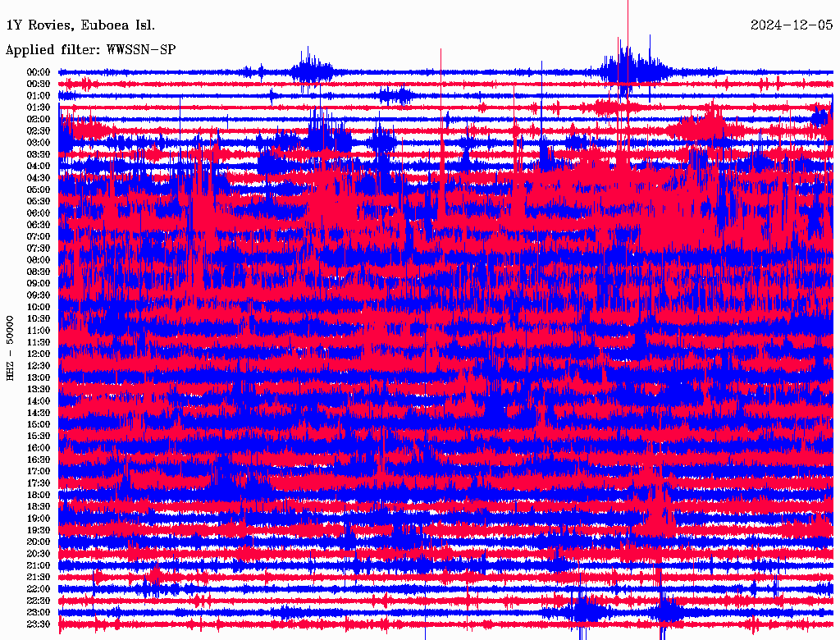Click the 'Applied filter: WWSSN-SP' text
Screen dimensions: 840x640
pos(90,50)
